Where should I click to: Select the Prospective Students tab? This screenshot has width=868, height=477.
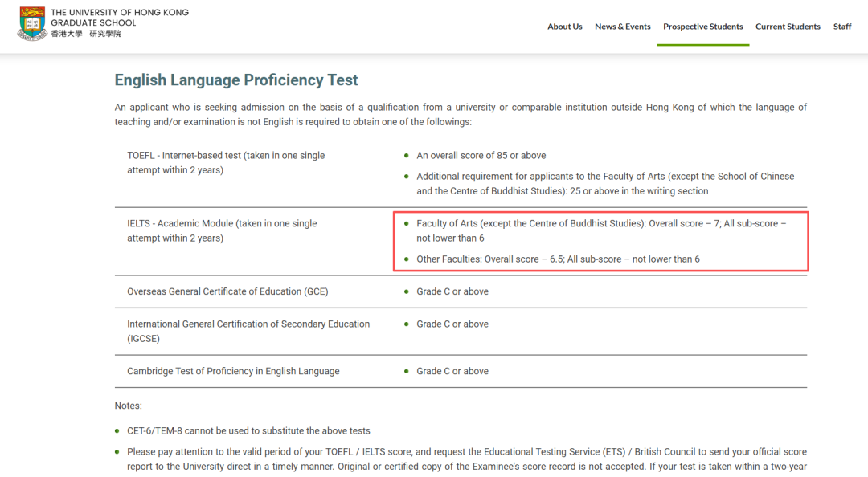[x=702, y=26]
